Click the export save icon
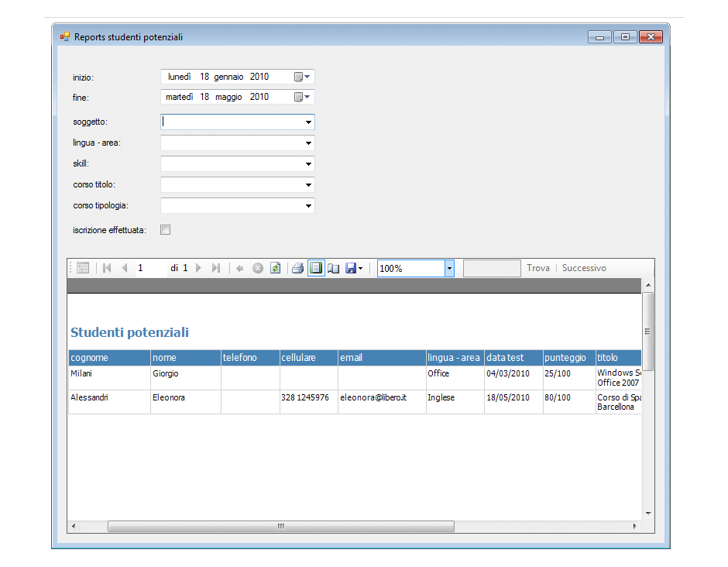The height and width of the screenshot is (567, 728). (351, 268)
